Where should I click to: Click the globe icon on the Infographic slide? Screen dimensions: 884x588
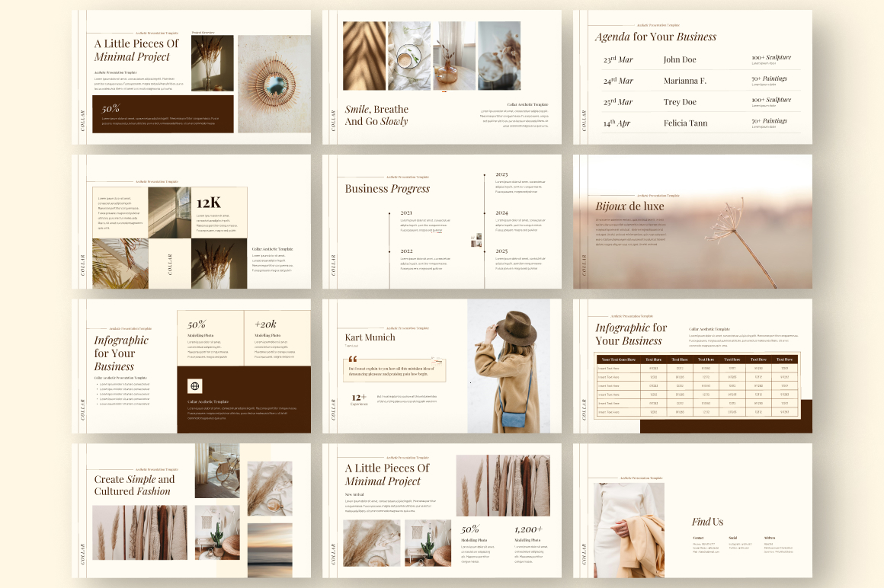[194, 386]
